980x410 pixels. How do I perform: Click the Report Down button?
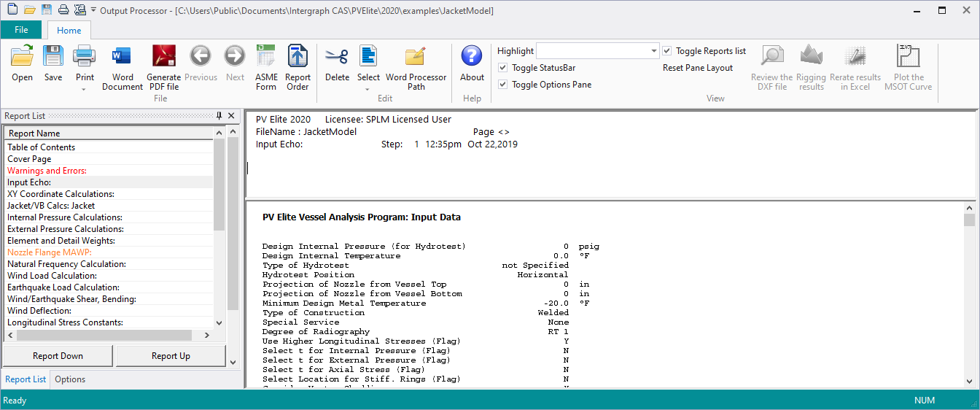coord(58,356)
